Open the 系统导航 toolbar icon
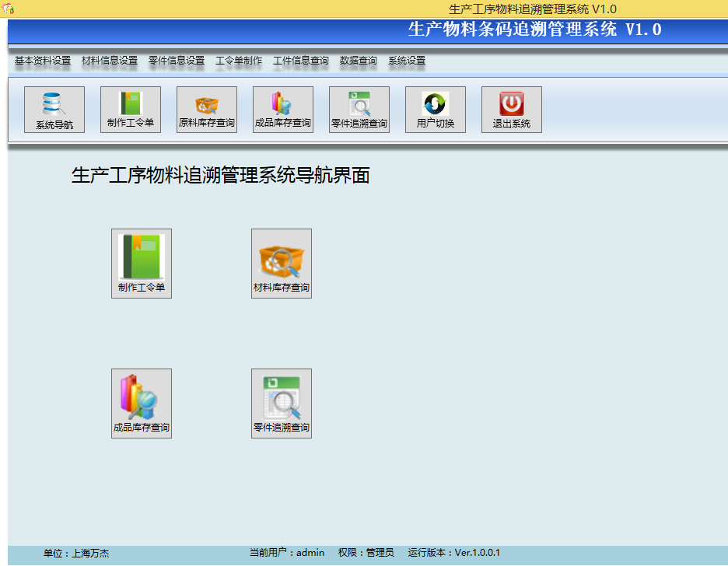This screenshot has height=566, width=728. pyautogui.click(x=54, y=110)
